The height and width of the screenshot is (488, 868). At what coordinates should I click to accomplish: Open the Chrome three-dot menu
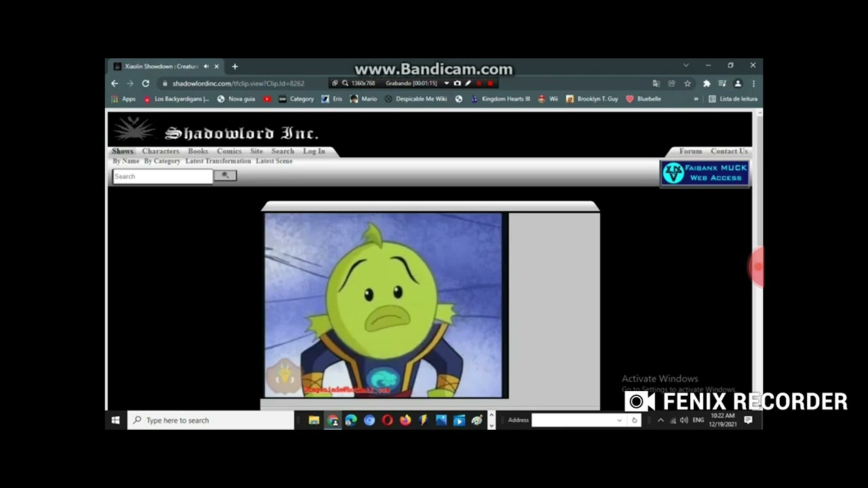click(x=753, y=83)
